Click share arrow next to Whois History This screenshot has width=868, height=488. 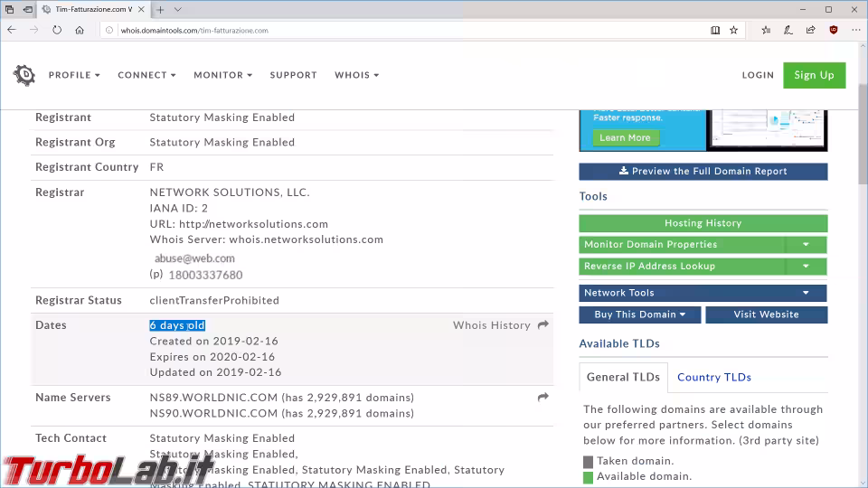tap(542, 325)
